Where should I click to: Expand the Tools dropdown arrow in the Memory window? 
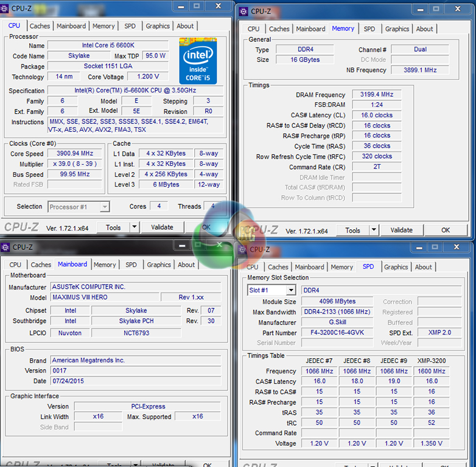pos(374,230)
